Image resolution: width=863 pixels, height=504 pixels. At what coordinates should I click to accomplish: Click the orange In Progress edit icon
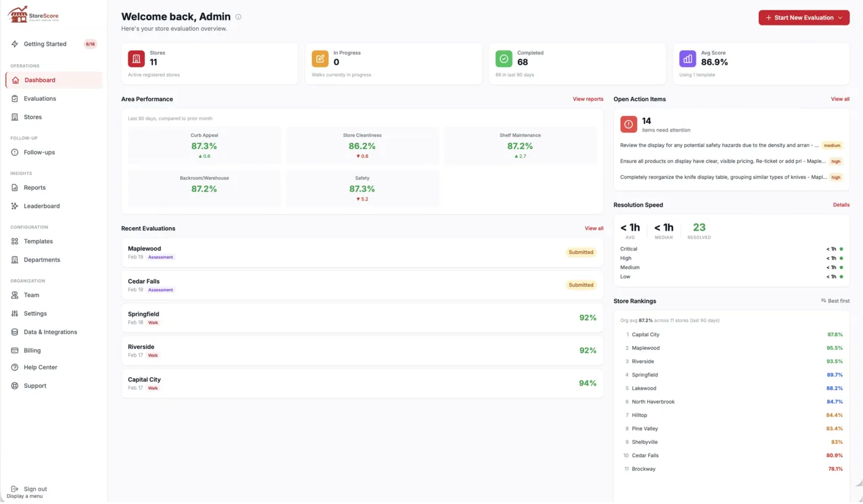pyautogui.click(x=320, y=59)
